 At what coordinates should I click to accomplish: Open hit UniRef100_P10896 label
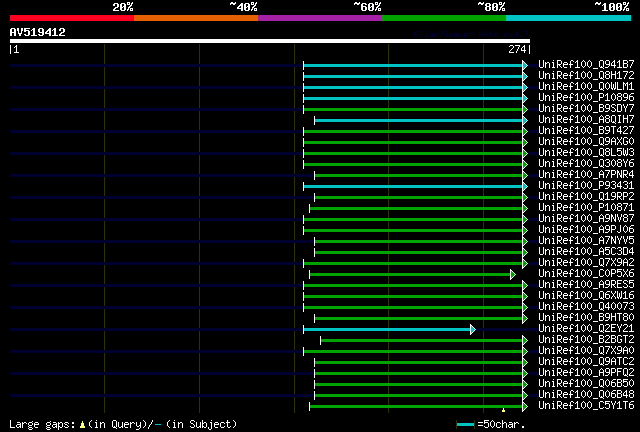click(586, 97)
